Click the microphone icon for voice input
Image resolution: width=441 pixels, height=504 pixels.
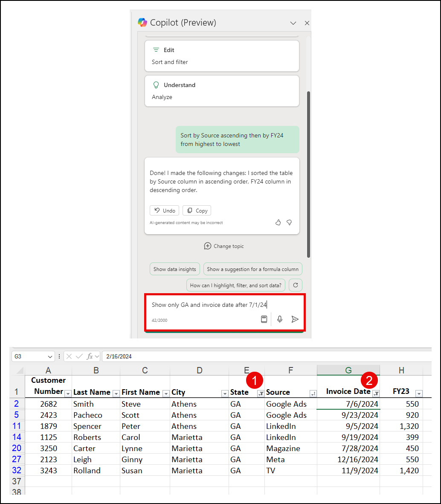280,319
